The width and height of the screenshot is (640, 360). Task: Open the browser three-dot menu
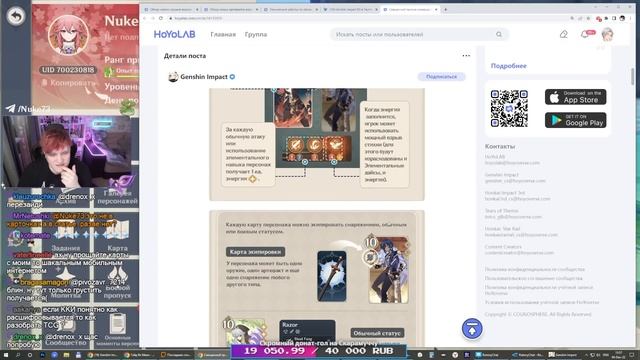tap(631, 18)
